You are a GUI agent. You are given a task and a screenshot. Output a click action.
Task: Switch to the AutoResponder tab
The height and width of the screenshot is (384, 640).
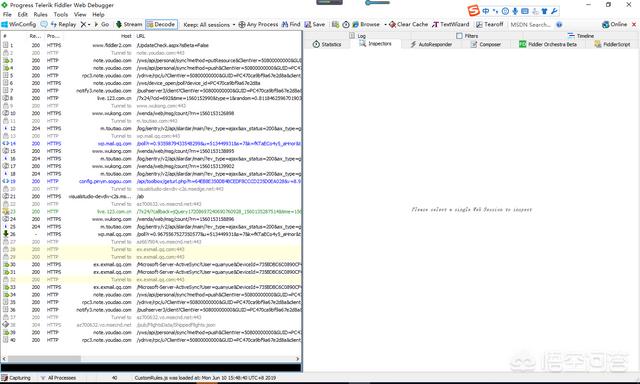(431, 44)
